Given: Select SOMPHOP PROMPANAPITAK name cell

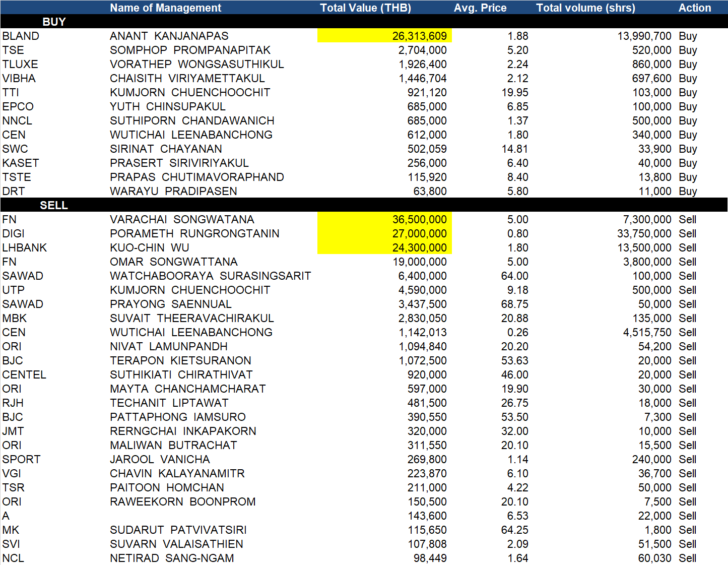Looking at the screenshot, I should tap(190, 50).
